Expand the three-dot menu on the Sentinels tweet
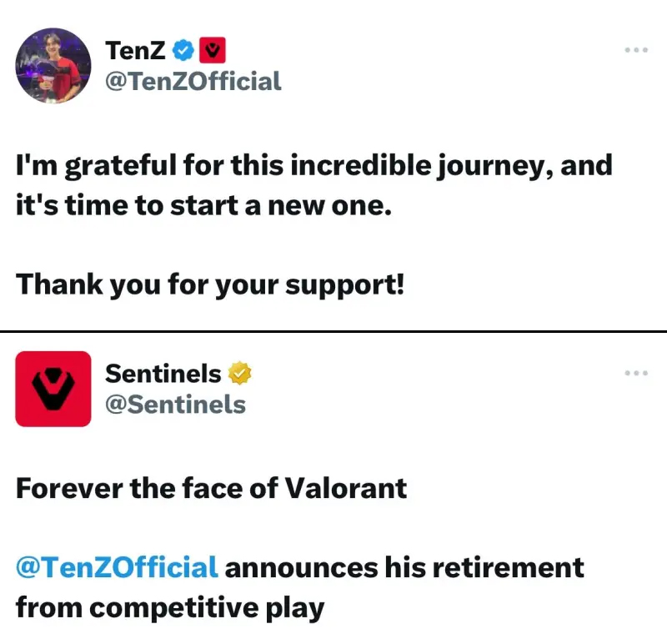This screenshot has width=667, height=644. click(636, 373)
